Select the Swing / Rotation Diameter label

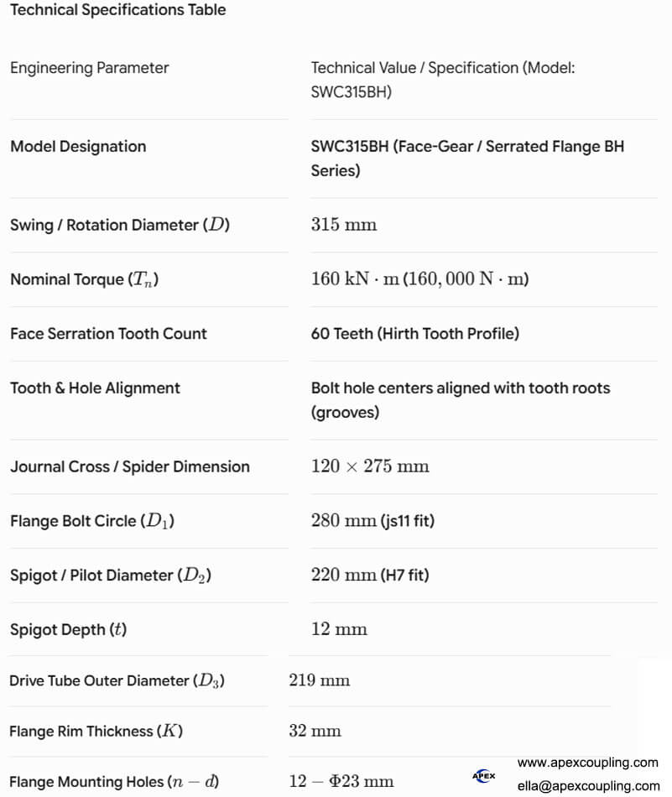[120, 225]
